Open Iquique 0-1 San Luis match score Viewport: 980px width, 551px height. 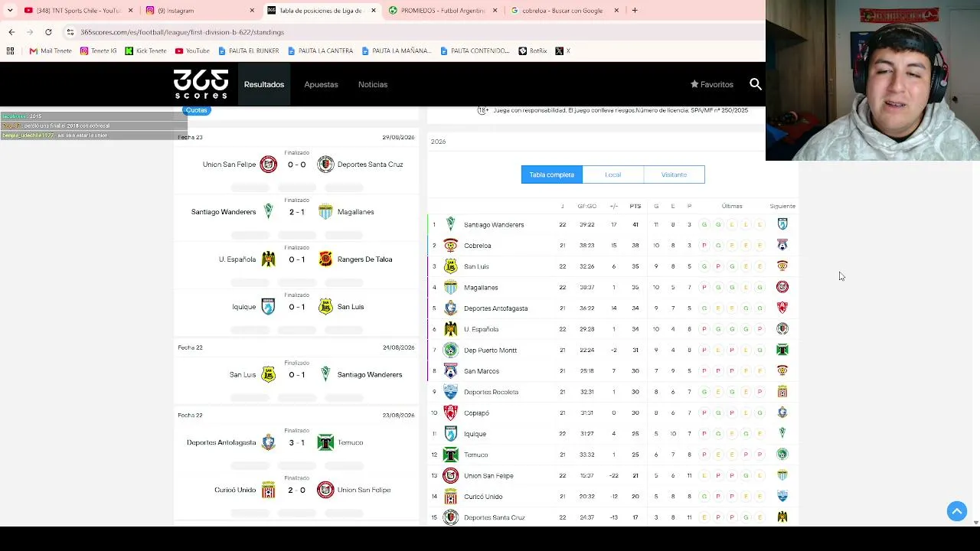point(296,307)
